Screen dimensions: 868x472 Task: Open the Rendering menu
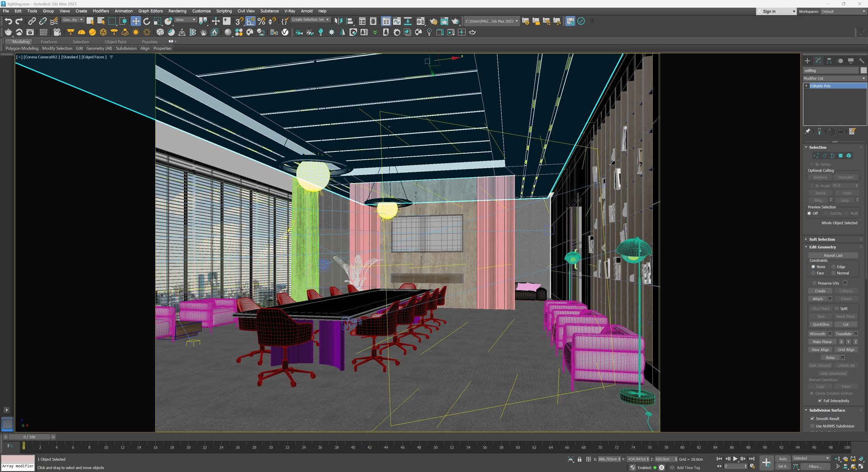[177, 11]
